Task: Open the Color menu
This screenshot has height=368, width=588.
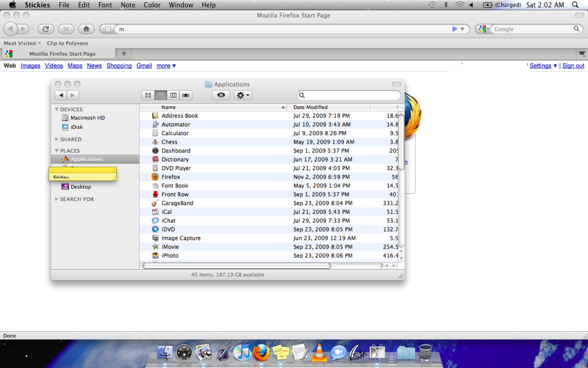Action: (x=152, y=5)
